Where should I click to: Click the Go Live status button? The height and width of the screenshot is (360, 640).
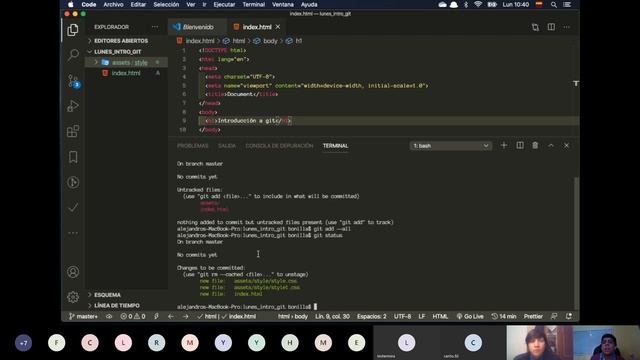[470, 316]
